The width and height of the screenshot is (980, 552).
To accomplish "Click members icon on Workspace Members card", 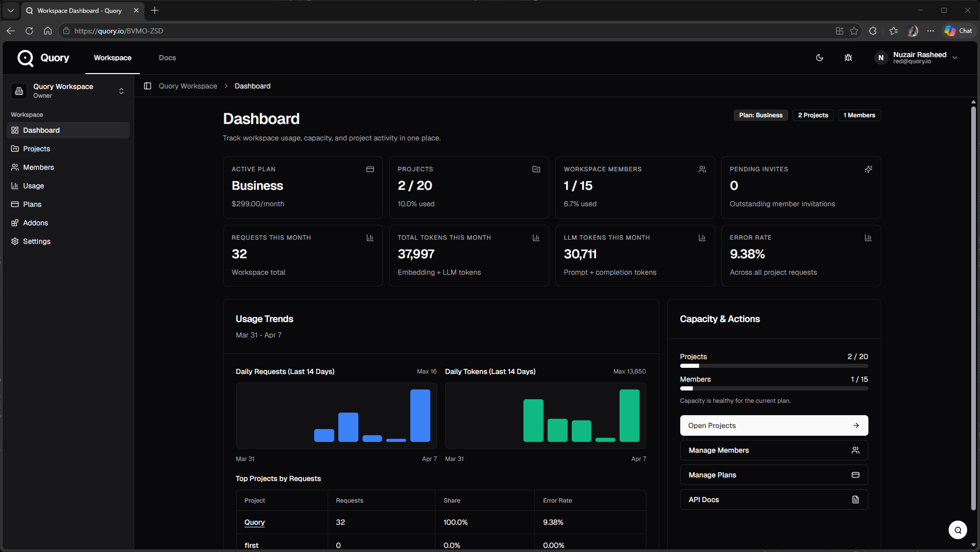I will [702, 169].
